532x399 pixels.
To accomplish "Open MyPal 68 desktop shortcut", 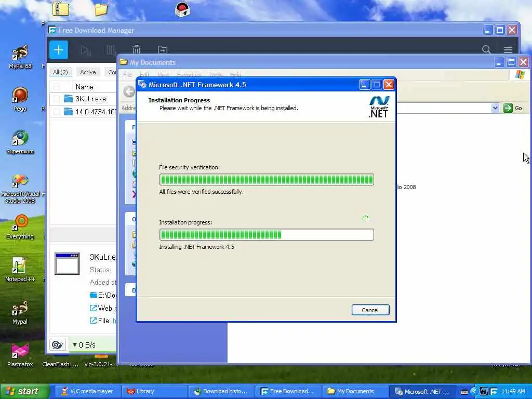I will click(x=20, y=57).
